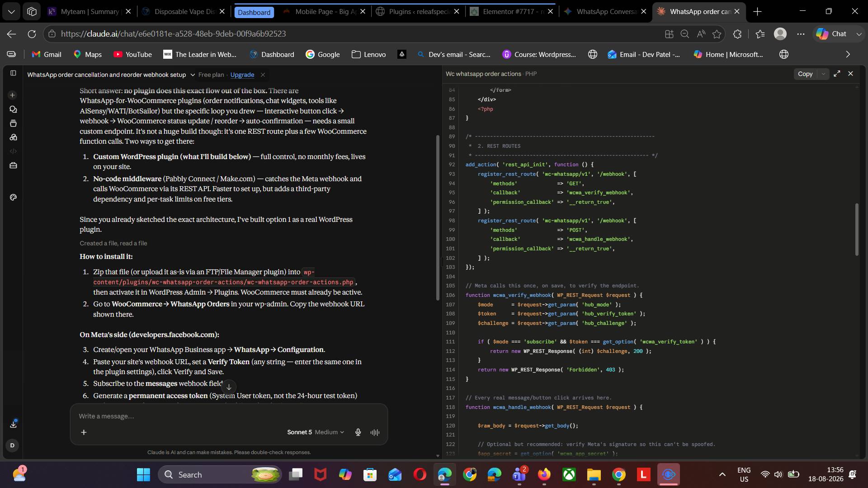868x488 pixels.
Task: Open the Sonnet 5 model selector dropdown
Action: point(316,432)
